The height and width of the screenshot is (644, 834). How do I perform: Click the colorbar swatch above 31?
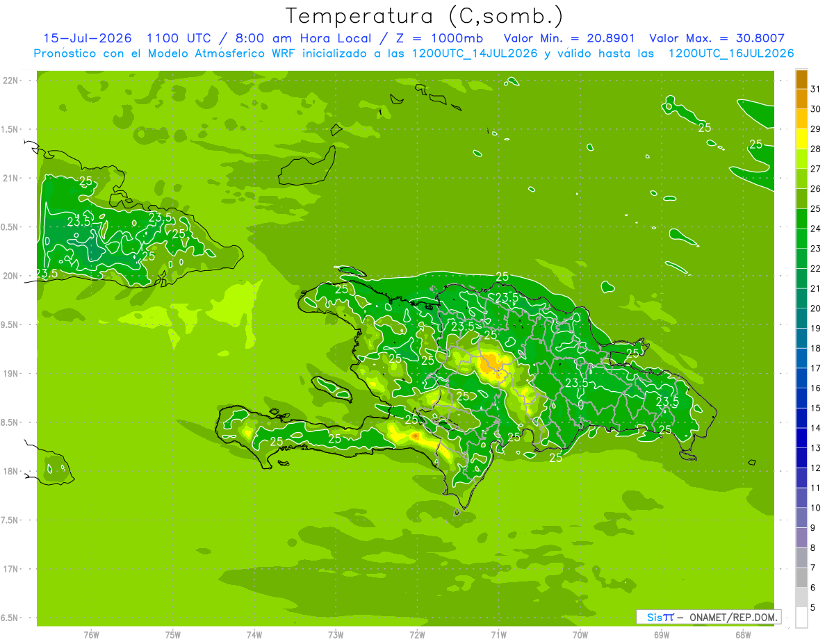(801, 79)
